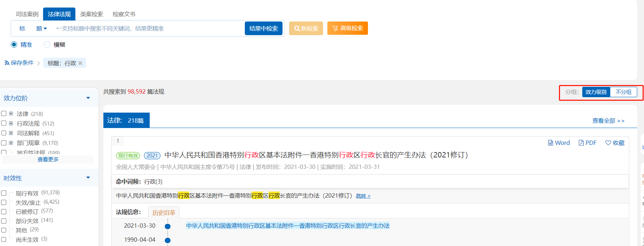644x246 pixels.
Task: Remove the 标题: 行政 filter tag
Action: point(80,63)
